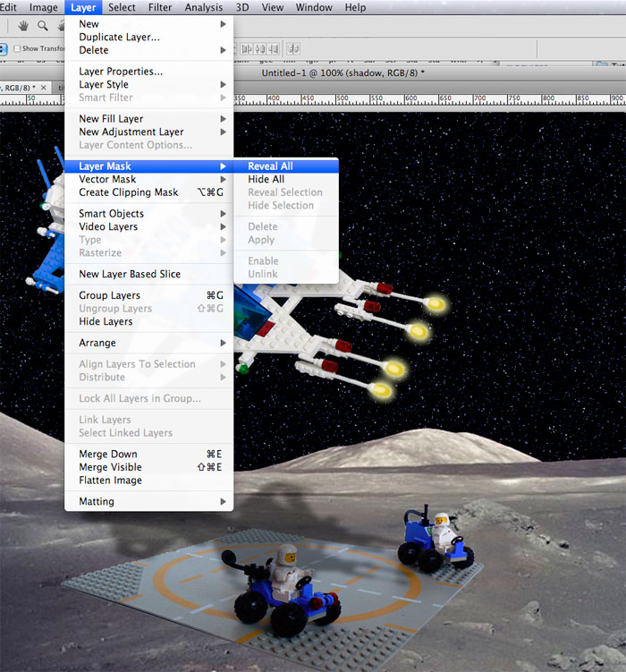The height and width of the screenshot is (672, 626).
Task: Open the Window menu
Action: coord(314,7)
